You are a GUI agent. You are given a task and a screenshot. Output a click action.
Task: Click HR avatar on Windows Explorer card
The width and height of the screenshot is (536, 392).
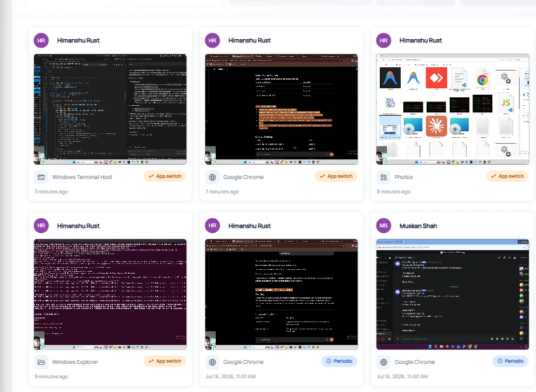(41, 225)
